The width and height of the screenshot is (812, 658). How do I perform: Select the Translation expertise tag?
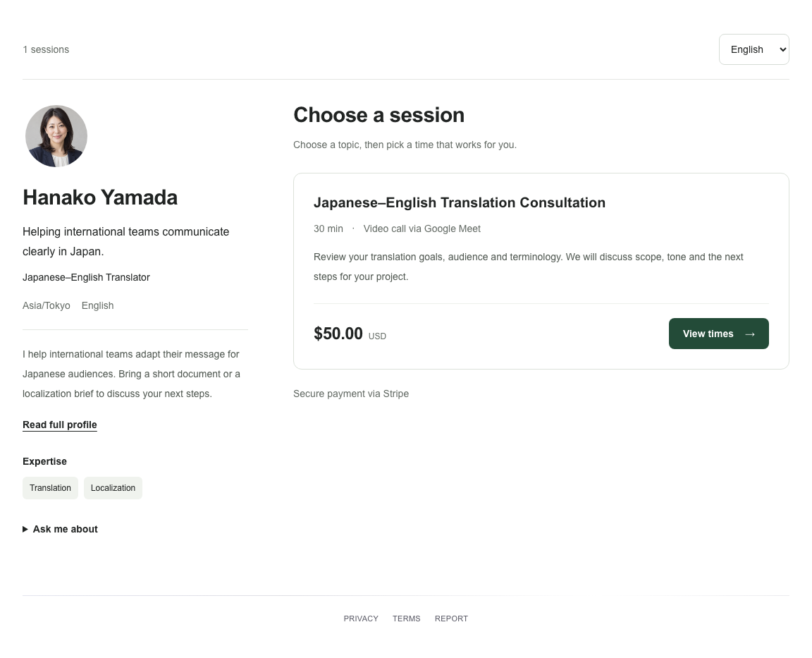(50, 488)
